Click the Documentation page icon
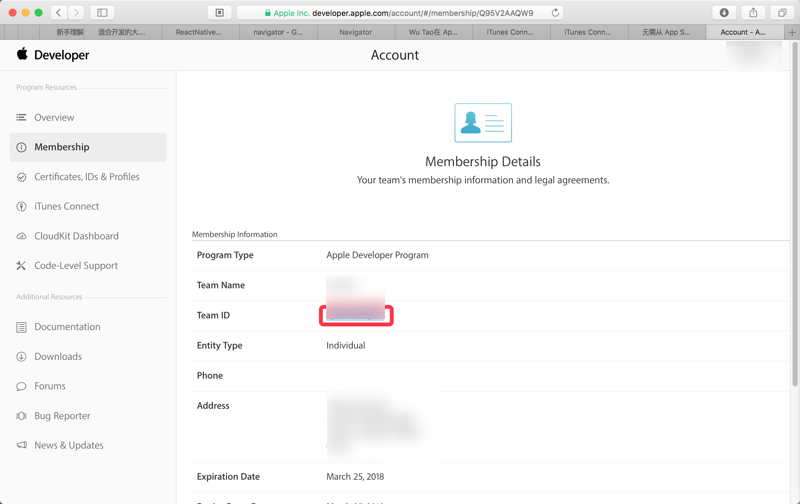The height and width of the screenshot is (504, 800). [21, 327]
